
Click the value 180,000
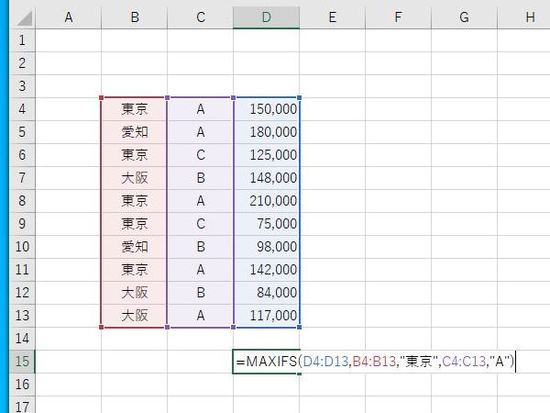pos(273,132)
